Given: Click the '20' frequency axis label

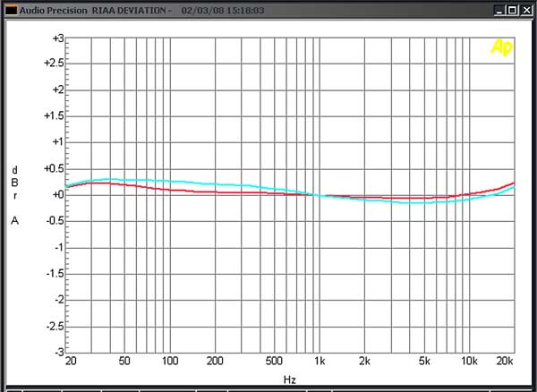Looking at the screenshot, I should tap(71, 361).
